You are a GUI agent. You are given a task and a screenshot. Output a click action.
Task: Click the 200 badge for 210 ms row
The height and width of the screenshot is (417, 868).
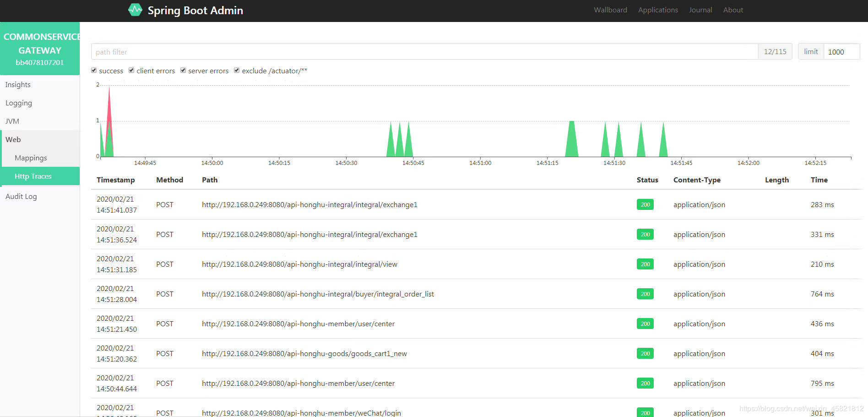[x=645, y=264]
